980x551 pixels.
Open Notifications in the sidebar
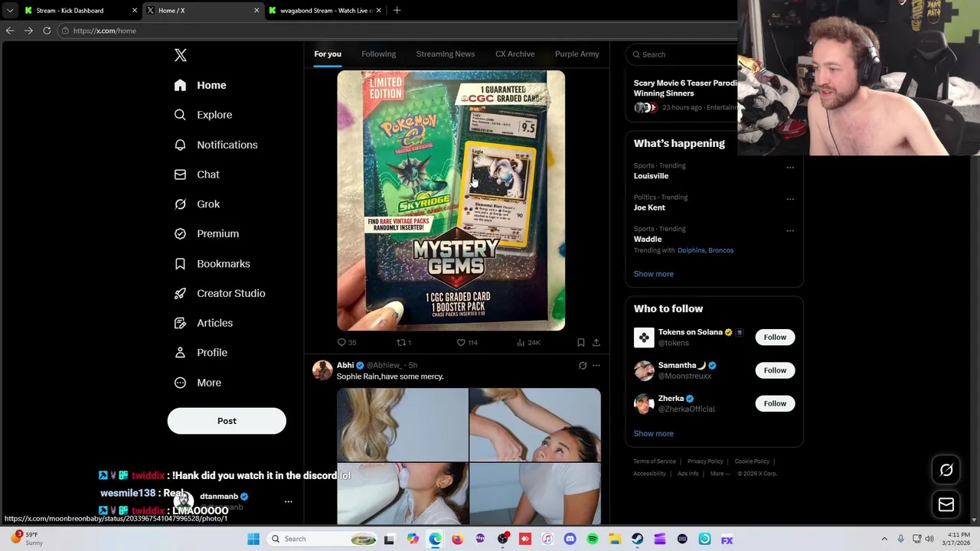coord(217,145)
